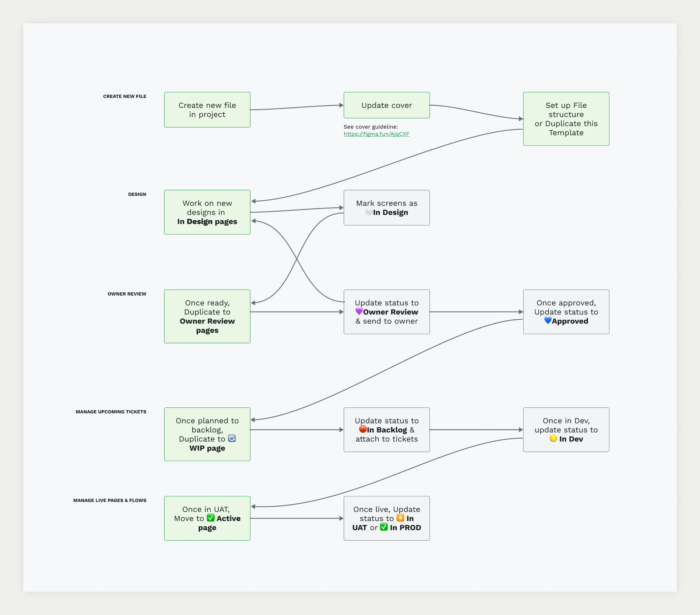Screen dimensions: 700x615
Task: Click the orange star In UAT icon
Action: pos(400,518)
